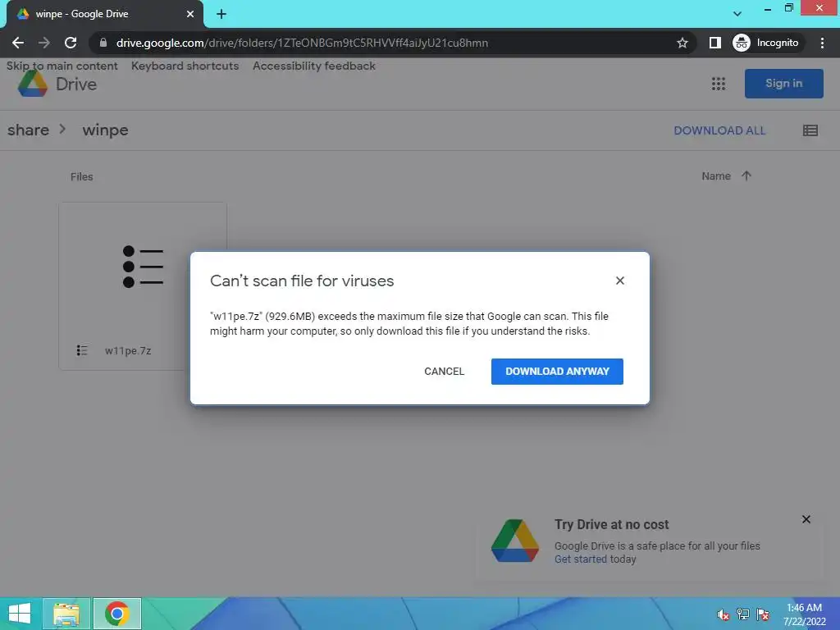Click the Download Anyway button
Image resolution: width=840 pixels, height=630 pixels.
pos(557,372)
